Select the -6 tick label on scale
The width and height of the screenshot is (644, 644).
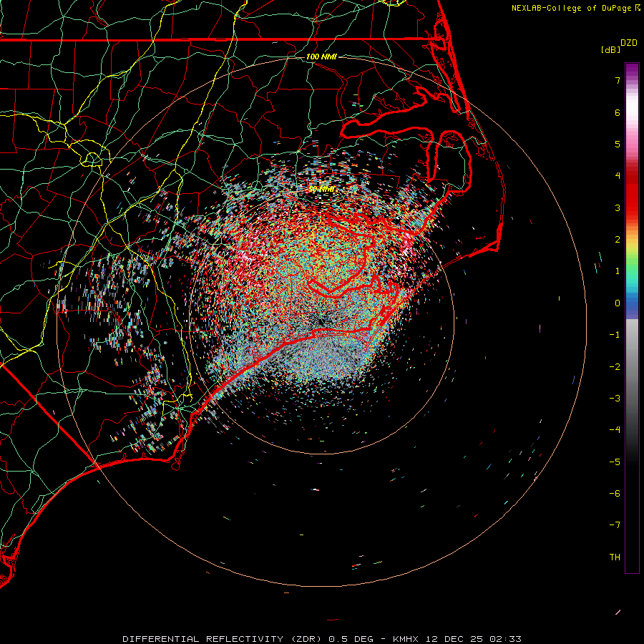click(x=615, y=494)
